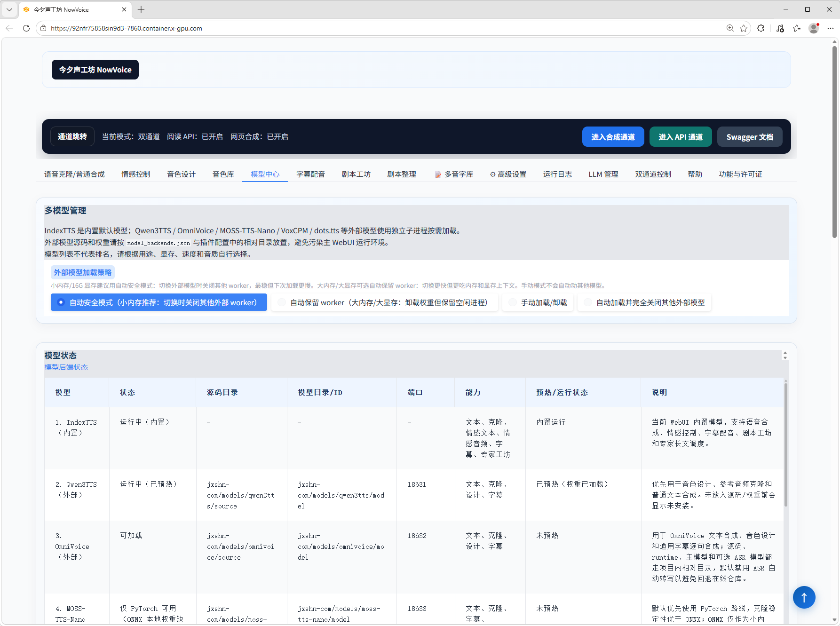Click the 模型后端状态 link
The height and width of the screenshot is (626, 840).
(x=66, y=367)
